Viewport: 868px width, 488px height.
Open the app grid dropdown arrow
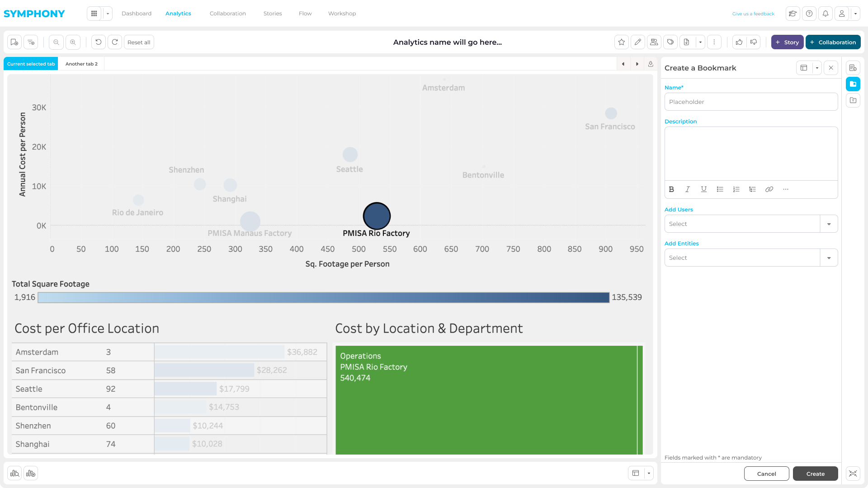point(108,14)
